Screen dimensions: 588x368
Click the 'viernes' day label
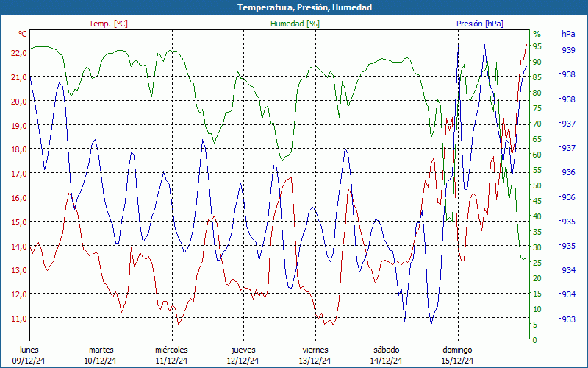(x=315, y=350)
